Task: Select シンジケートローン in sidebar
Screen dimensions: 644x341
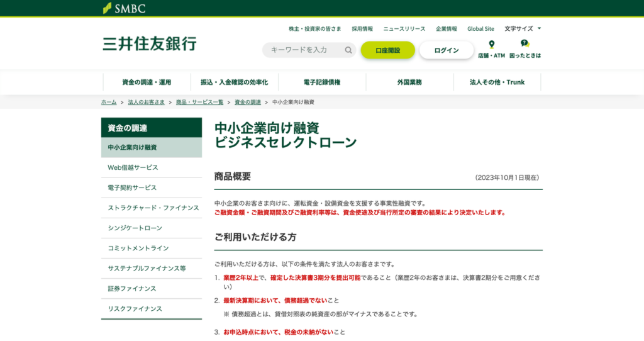Action: click(x=152, y=228)
